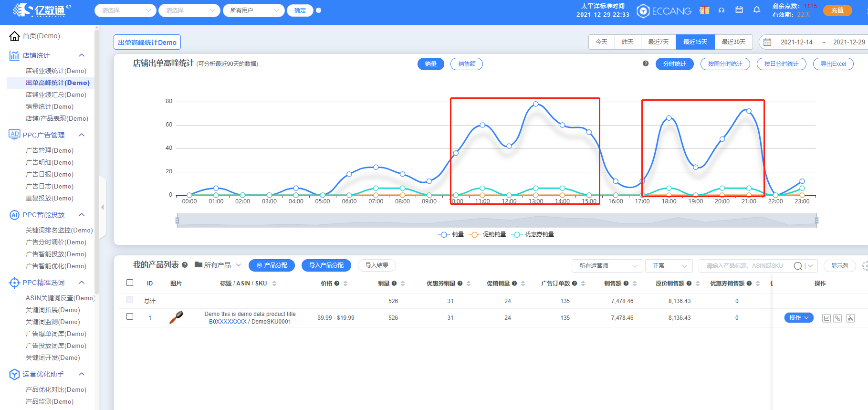Select the 最近7天 date range tab

pyautogui.click(x=659, y=42)
